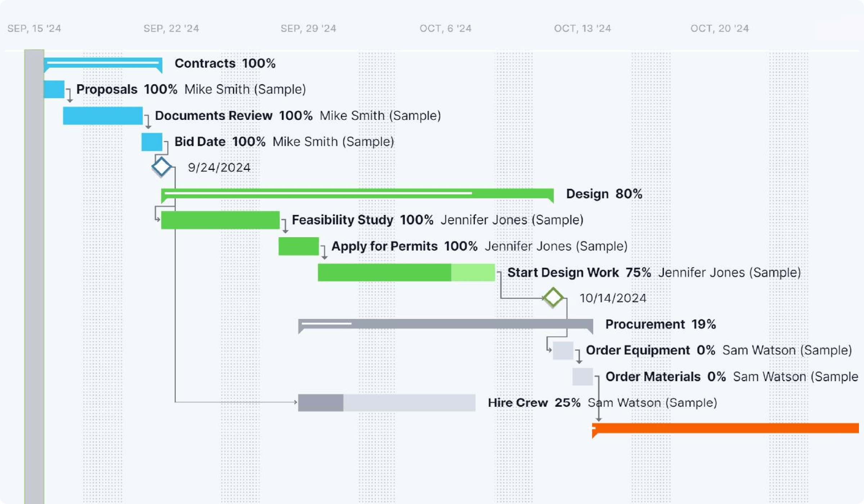Viewport: 864px width, 504px height.
Task: Select the Proposals task bar
Action: pos(54,89)
